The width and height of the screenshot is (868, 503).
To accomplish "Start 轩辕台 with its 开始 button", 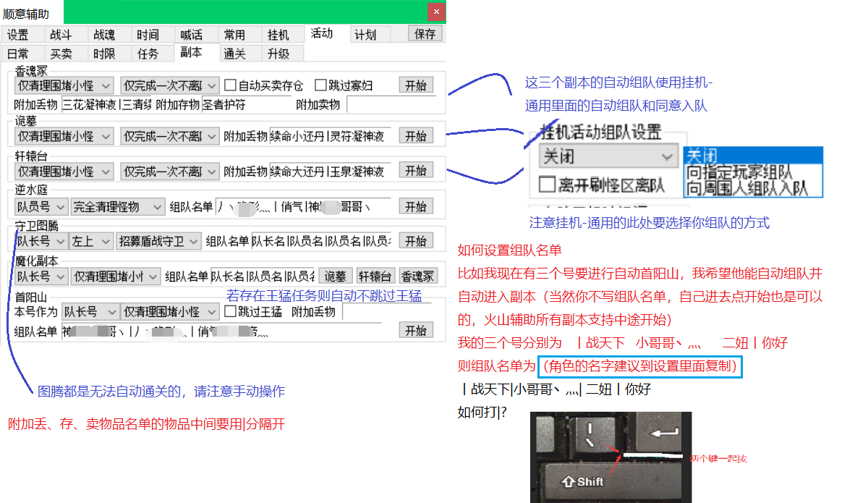I will click(416, 171).
